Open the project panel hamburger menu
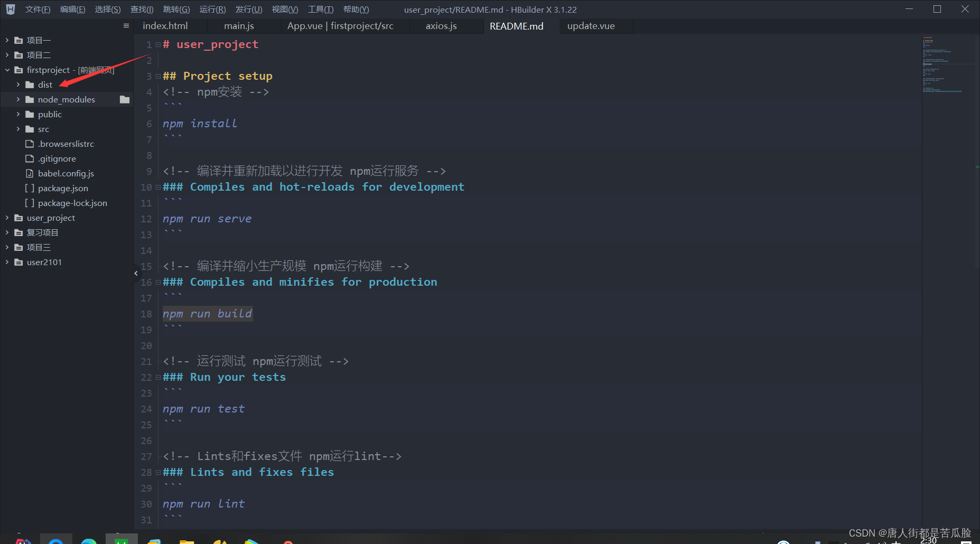This screenshot has width=980, height=544. click(126, 25)
